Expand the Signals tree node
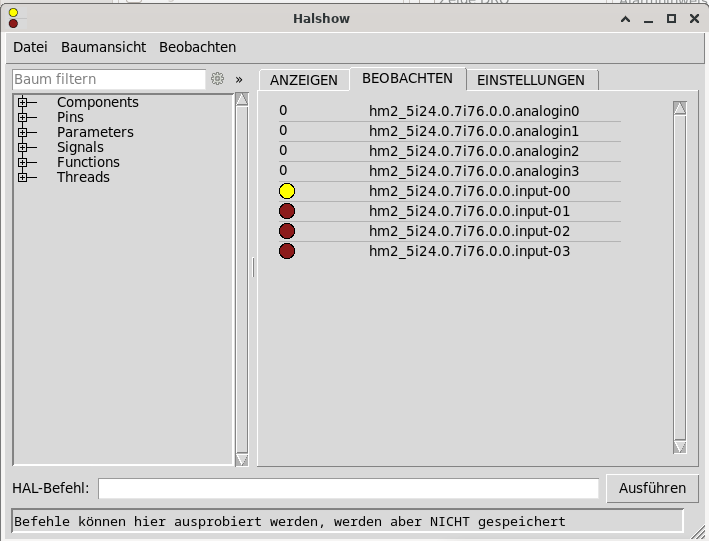Screen dimensions: 709x541 (x=22, y=147)
